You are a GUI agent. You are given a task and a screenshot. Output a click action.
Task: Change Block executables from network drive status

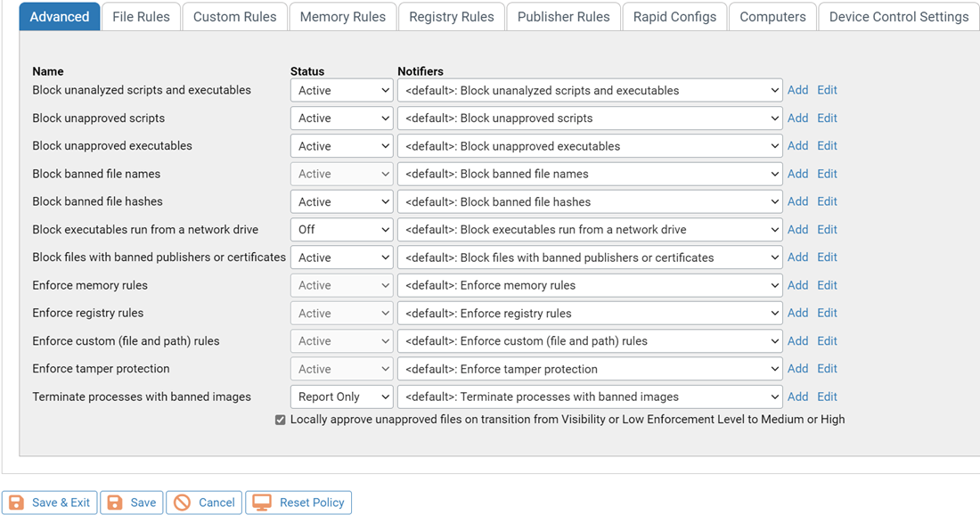[341, 229]
